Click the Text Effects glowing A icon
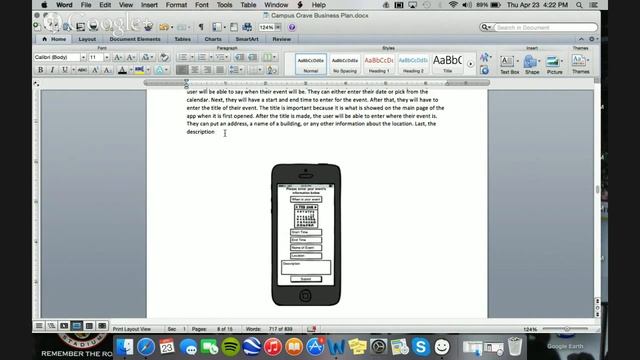640x360 pixels. click(x=159, y=70)
